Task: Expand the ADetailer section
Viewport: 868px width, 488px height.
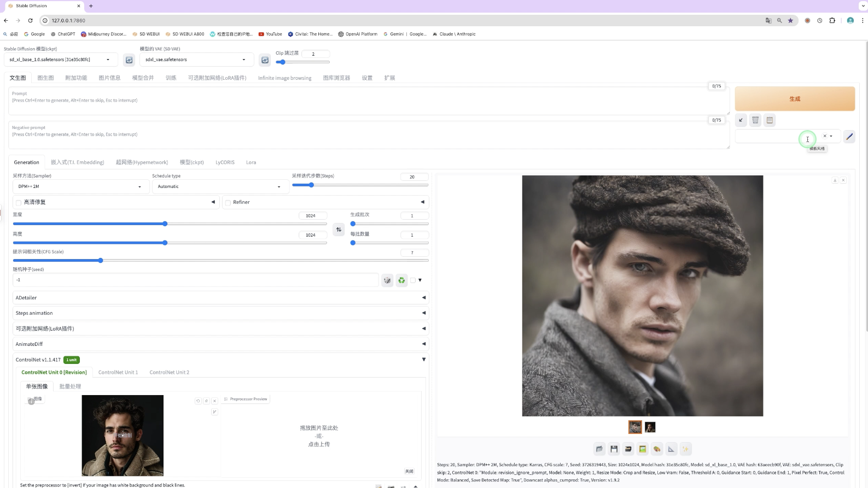Action: pos(220,298)
